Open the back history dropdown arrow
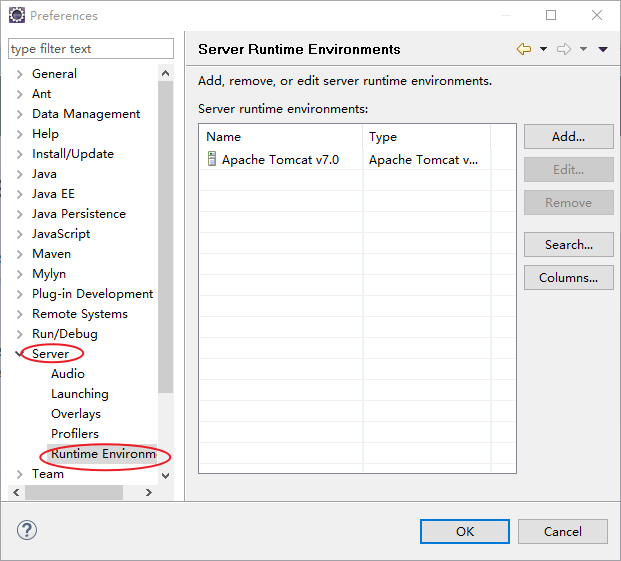621x561 pixels. 543,49
